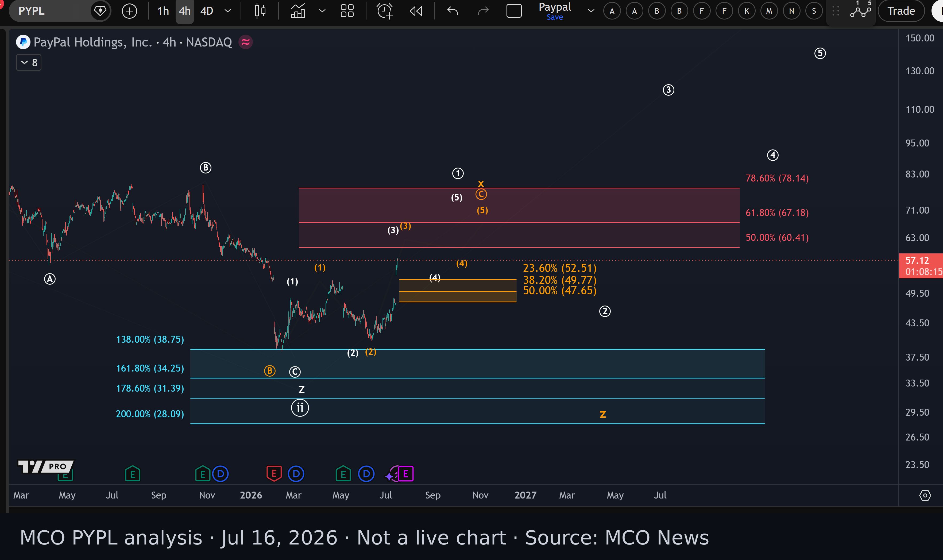
Task: Click the 150.00 price axis label
Action: tap(920, 38)
